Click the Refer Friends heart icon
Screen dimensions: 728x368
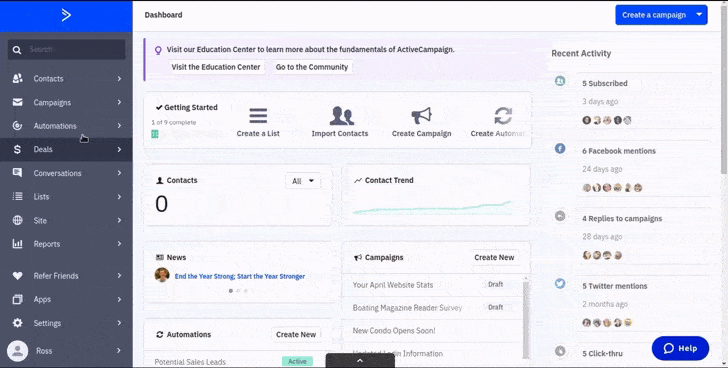pos(18,276)
